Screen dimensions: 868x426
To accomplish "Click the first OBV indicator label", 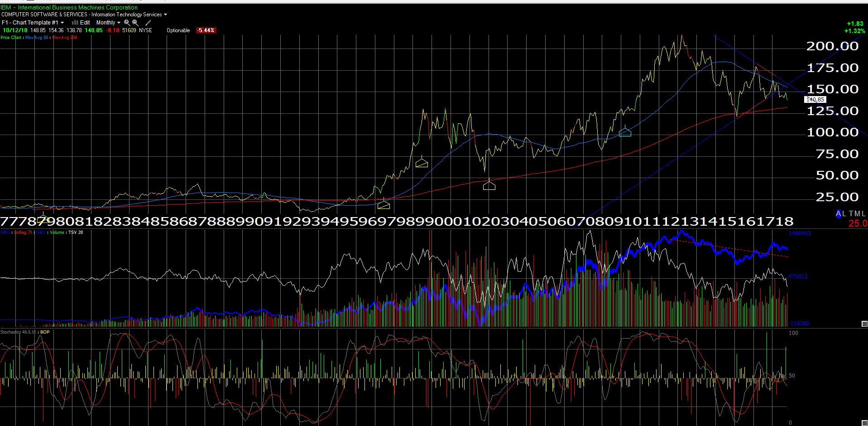I will tap(5, 232).
